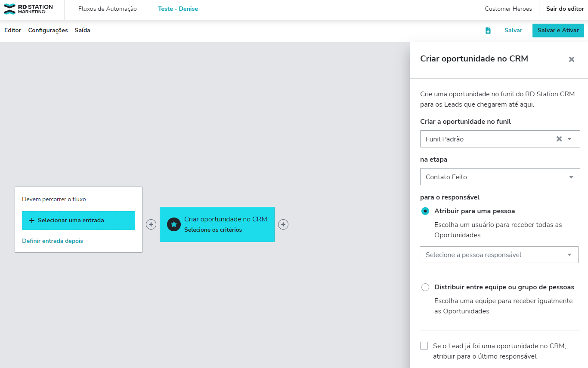Click the plus icon before the CRM node
The height and width of the screenshot is (368, 588).
click(151, 224)
